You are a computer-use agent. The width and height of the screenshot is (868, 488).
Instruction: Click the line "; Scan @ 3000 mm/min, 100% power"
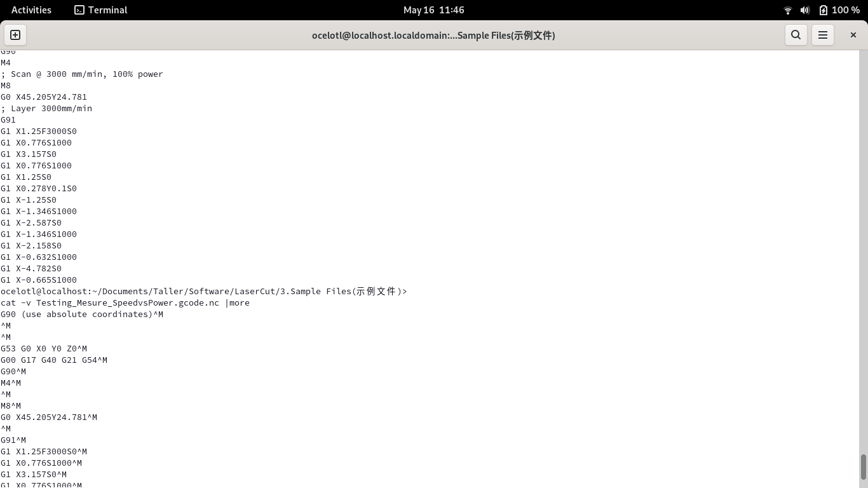pyautogui.click(x=82, y=74)
